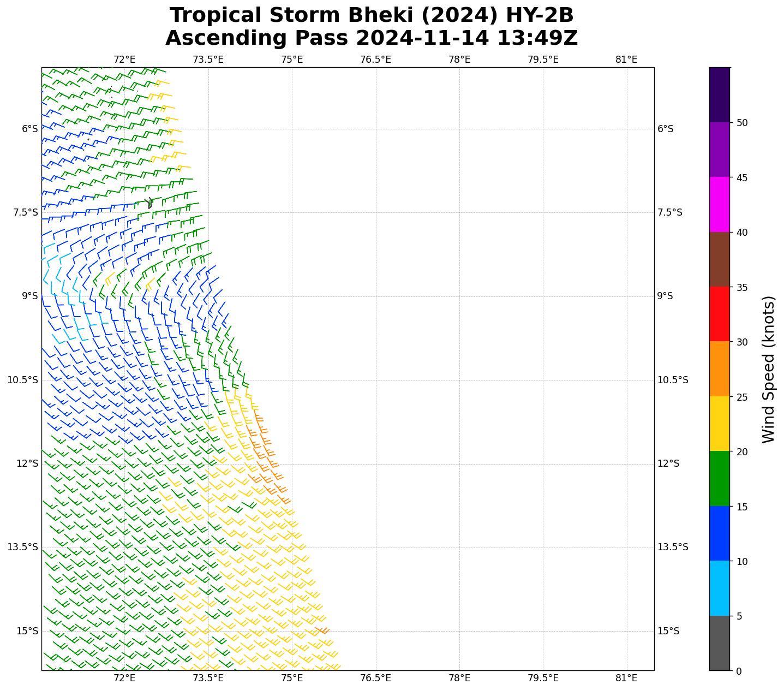The height and width of the screenshot is (690, 784).
Task: Click the 'Ascending Pass 2024-11-14 13:49Z' subtitle
Action: click(372, 38)
